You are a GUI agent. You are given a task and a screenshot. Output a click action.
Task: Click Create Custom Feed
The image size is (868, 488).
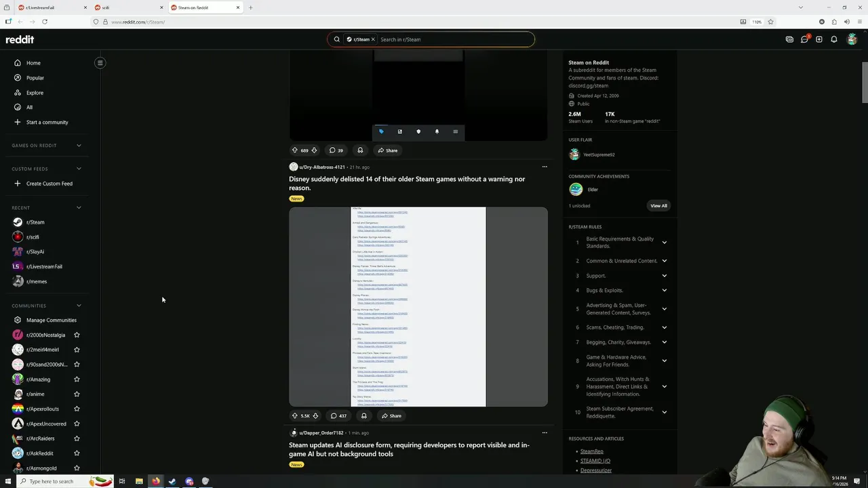point(49,184)
